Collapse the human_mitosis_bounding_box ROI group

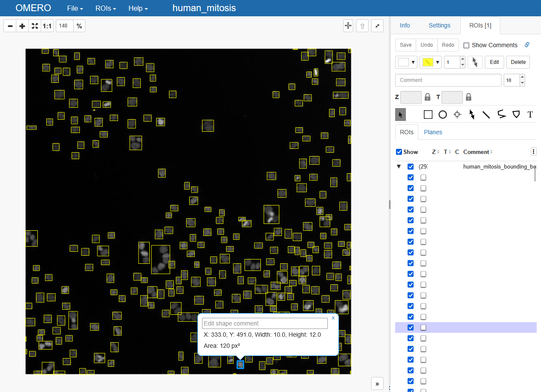pyautogui.click(x=399, y=166)
